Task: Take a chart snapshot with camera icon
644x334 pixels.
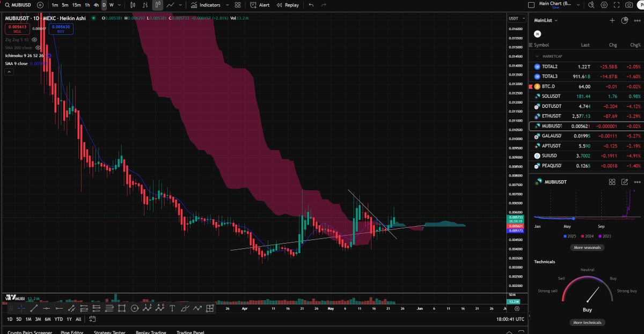Action: click(x=629, y=5)
